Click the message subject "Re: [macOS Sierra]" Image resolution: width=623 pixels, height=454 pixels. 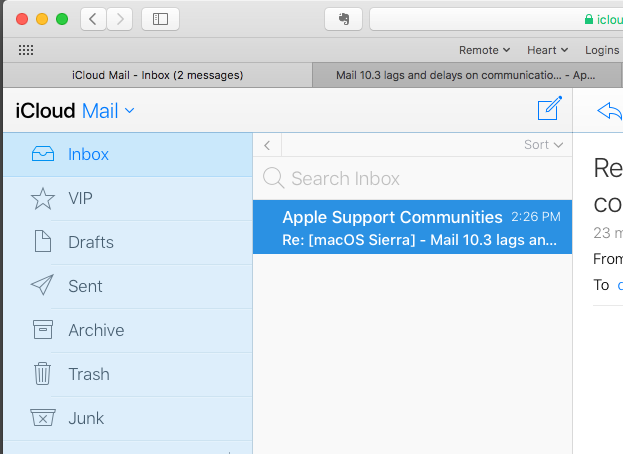point(348,240)
